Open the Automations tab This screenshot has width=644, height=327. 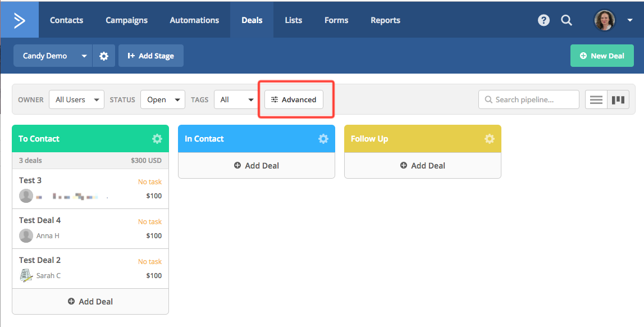[x=194, y=20]
